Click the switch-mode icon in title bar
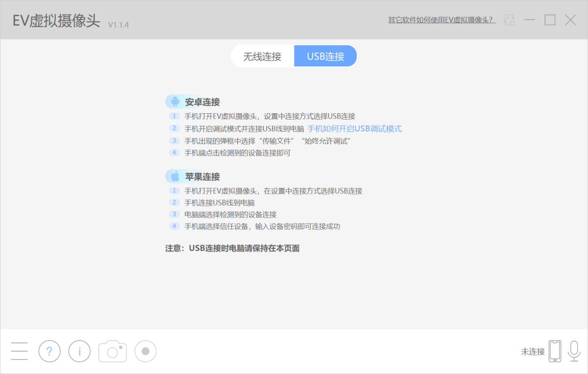588x374 pixels. tap(509, 20)
